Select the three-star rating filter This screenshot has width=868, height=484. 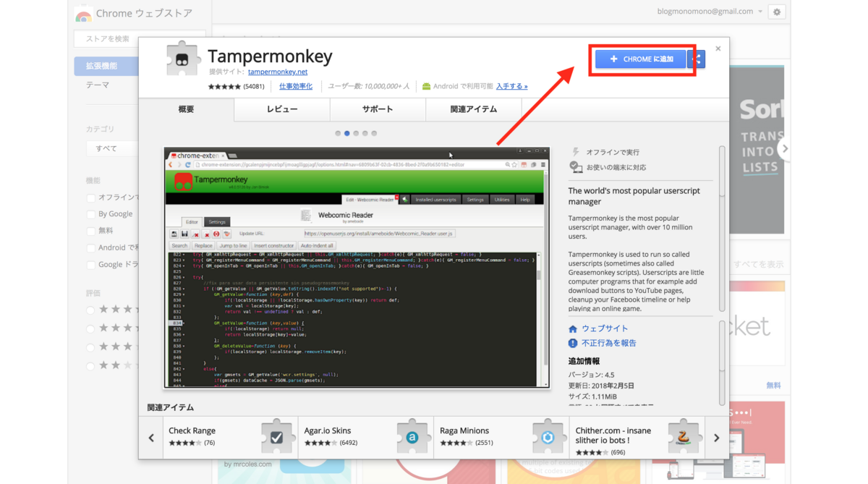pos(91,347)
